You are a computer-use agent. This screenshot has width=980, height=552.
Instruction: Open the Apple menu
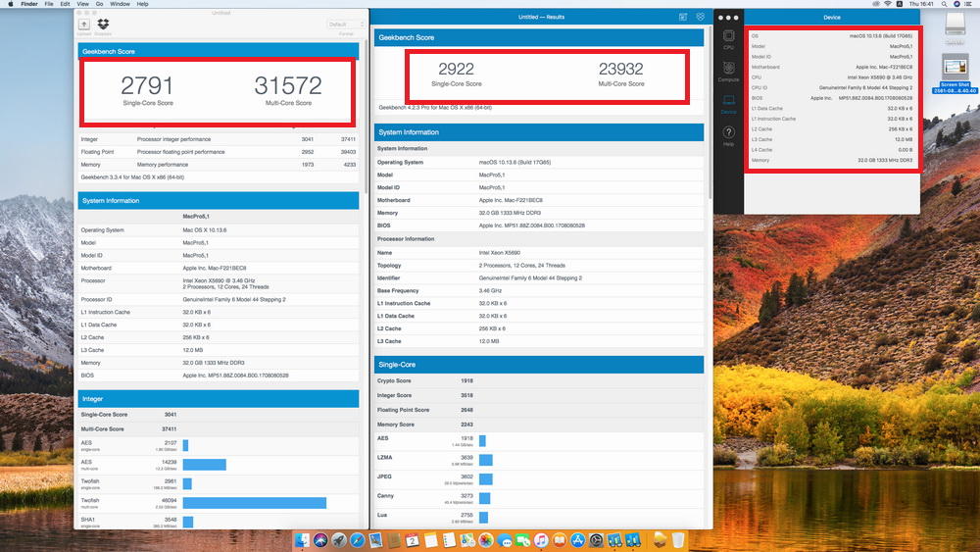11,4
